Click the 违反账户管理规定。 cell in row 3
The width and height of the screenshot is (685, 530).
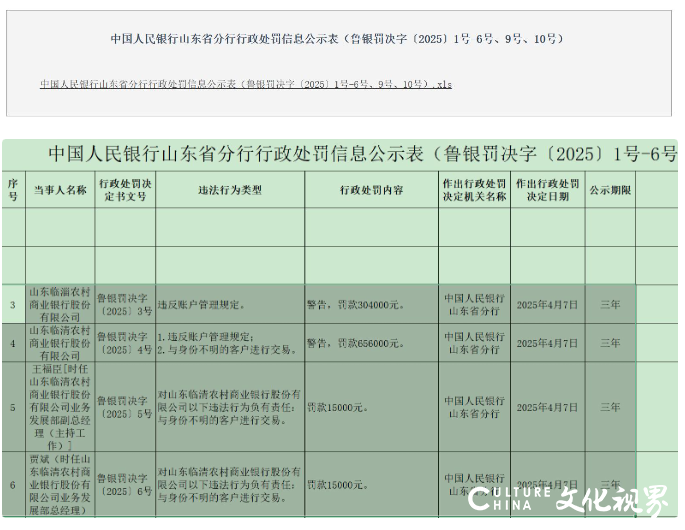[230, 305]
